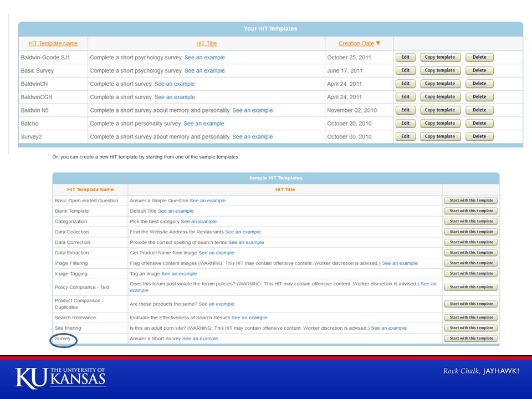View example for Evaluate Effectiveness of Search Results
Viewport: 532px width, 399px height.
pyautogui.click(x=249, y=318)
